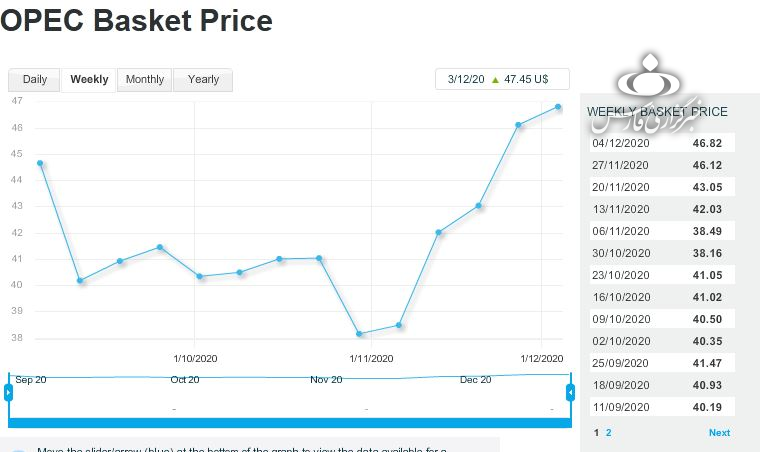
Task: Click the Next pagination link
Action: click(x=719, y=433)
